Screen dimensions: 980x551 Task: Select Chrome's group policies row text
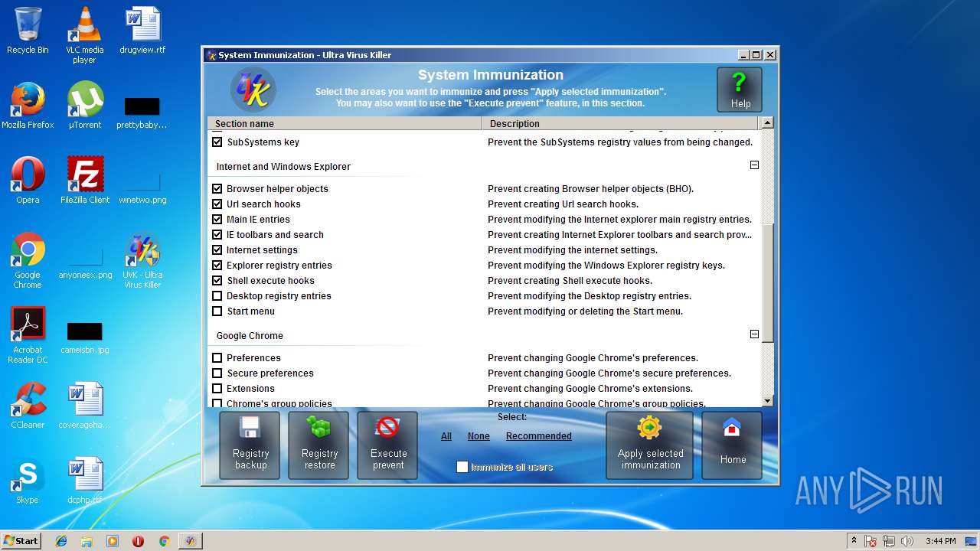(x=279, y=403)
